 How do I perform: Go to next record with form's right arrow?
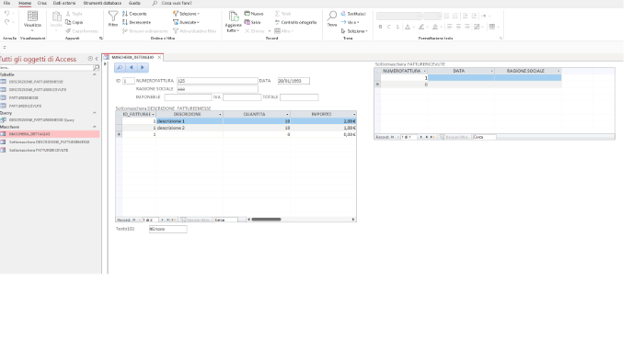pyautogui.click(x=143, y=67)
